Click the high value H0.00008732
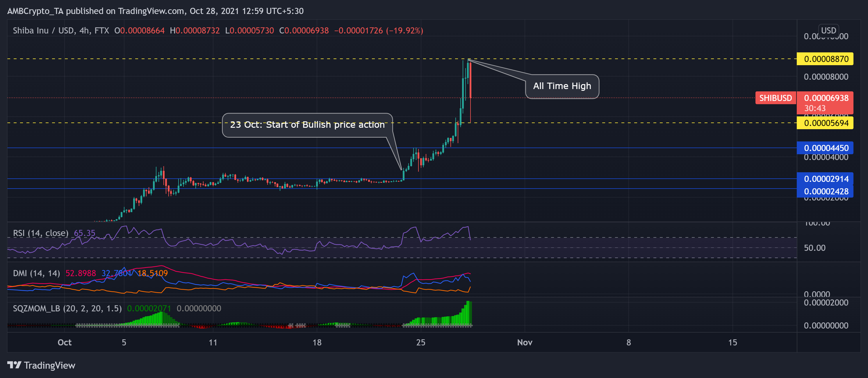 195,31
